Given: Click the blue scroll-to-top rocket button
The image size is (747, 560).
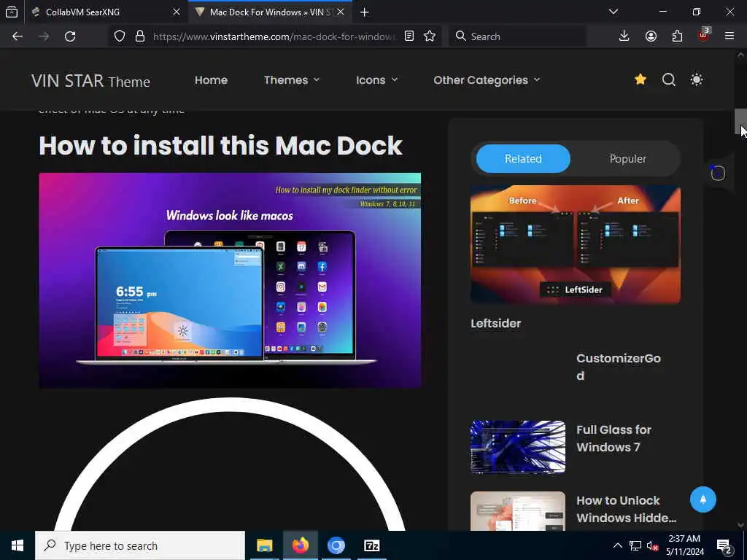Looking at the screenshot, I should [x=703, y=499].
